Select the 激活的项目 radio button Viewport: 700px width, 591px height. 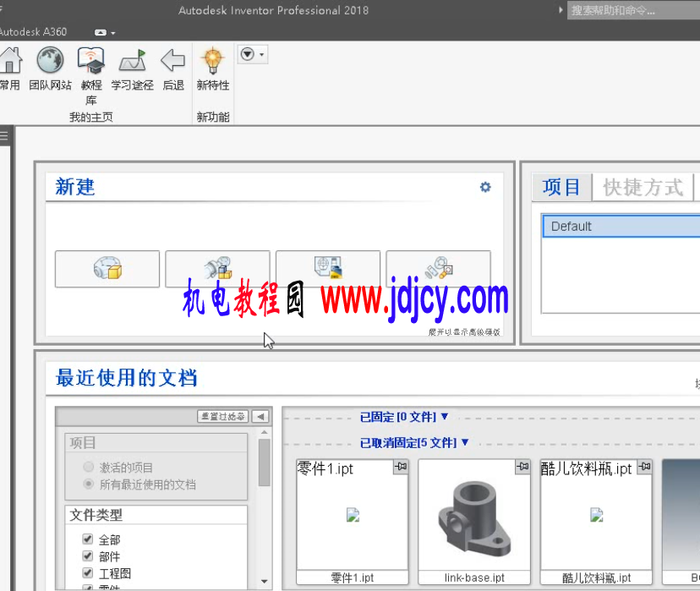[x=89, y=468]
